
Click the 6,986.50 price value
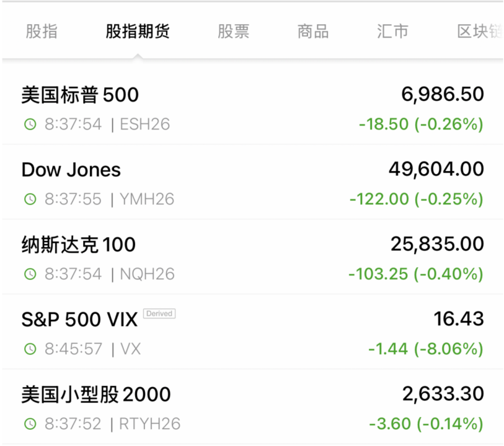(442, 95)
